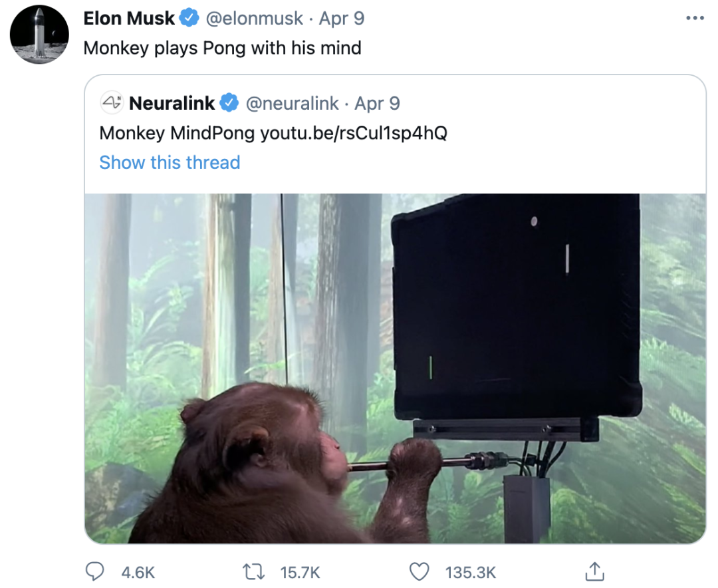This screenshot has width=718, height=588.
Task: Open the youtu.be/rsCul1sp4hQ link
Action: click(x=354, y=133)
